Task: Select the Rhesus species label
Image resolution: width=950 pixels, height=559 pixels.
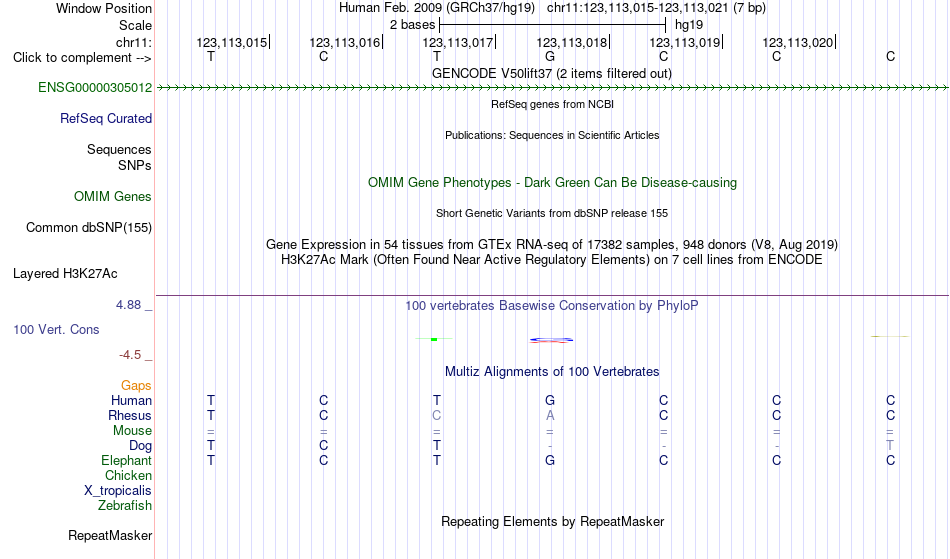Action: (x=130, y=415)
